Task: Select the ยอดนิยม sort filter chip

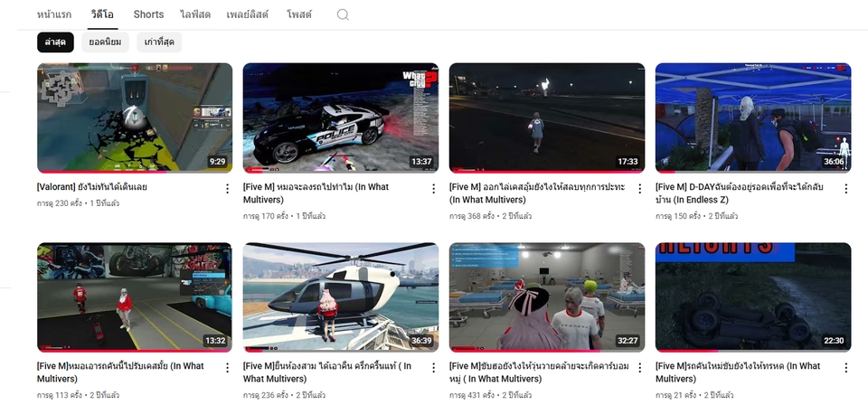Action: pos(106,42)
